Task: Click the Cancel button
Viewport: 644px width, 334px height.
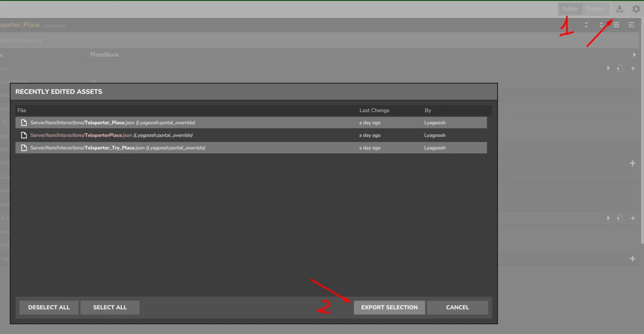Action: coord(457,307)
